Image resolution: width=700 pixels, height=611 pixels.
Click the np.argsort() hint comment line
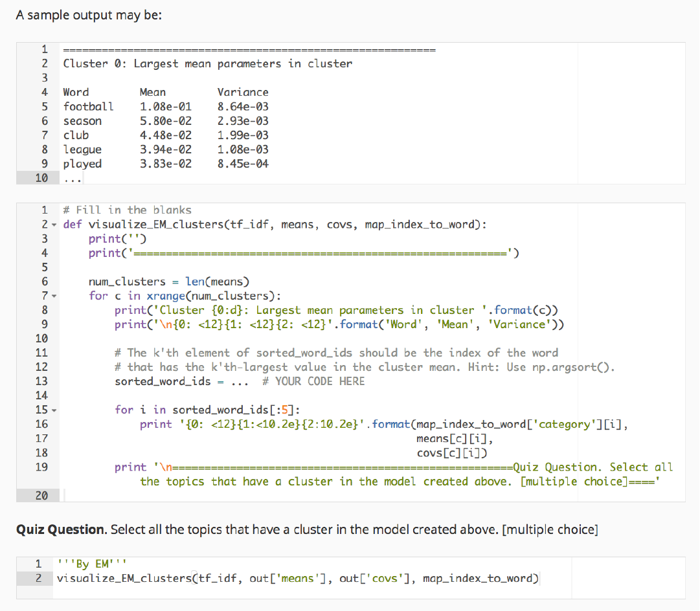pyautogui.click(x=364, y=367)
